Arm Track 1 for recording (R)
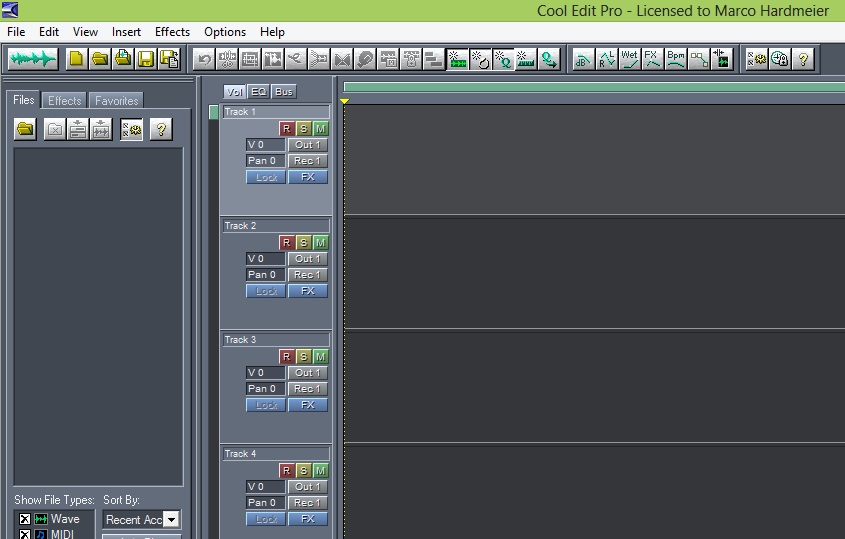Screen dimensions: 845x539 [x=287, y=129]
